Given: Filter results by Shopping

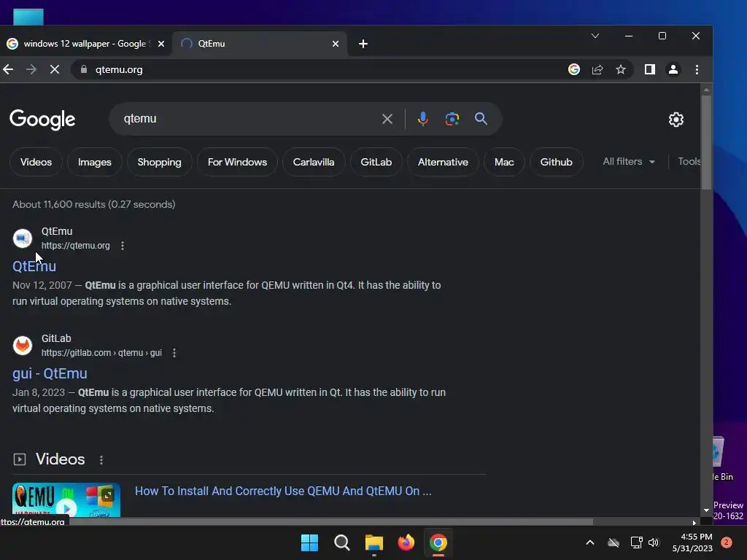Looking at the screenshot, I should pyautogui.click(x=159, y=162).
